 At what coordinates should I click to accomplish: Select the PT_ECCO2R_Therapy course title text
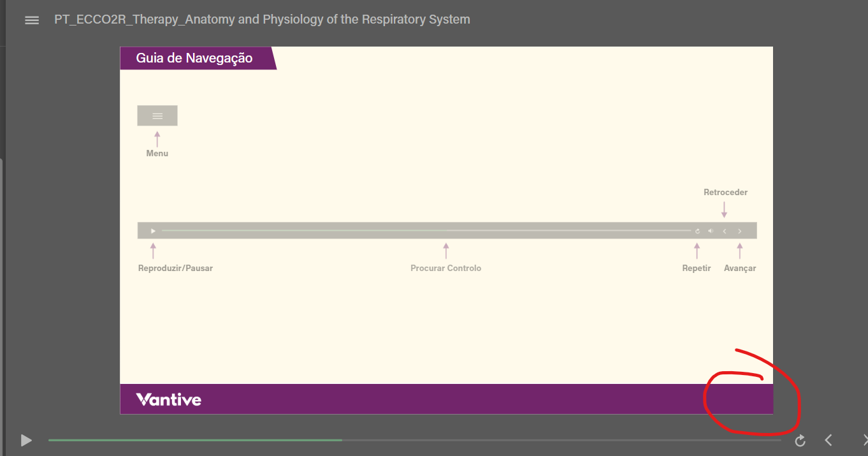coord(262,20)
